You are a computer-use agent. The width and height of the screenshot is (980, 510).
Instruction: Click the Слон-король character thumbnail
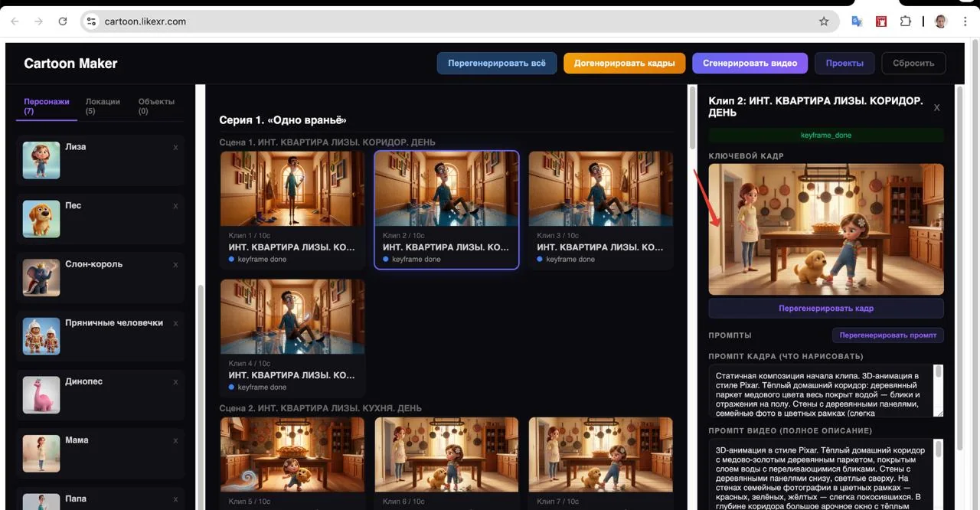coord(41,277)
